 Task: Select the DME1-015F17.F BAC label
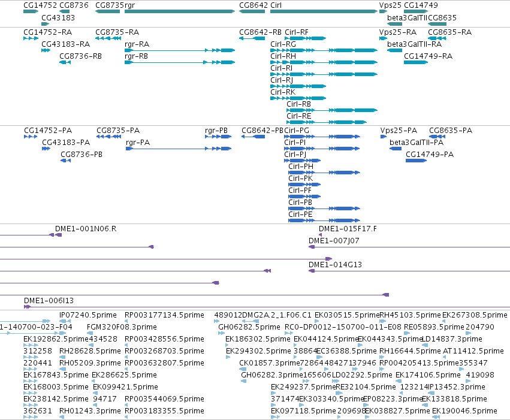click(x=348, y=229)
